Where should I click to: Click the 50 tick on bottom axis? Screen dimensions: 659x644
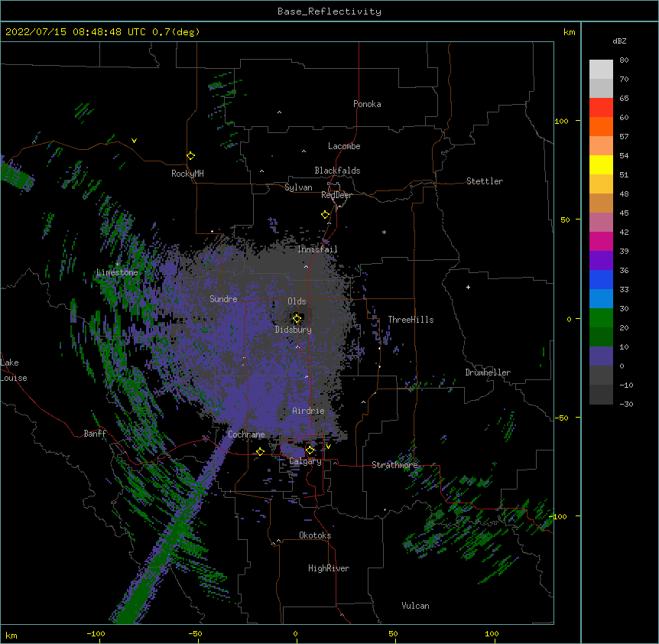[393, 633]
